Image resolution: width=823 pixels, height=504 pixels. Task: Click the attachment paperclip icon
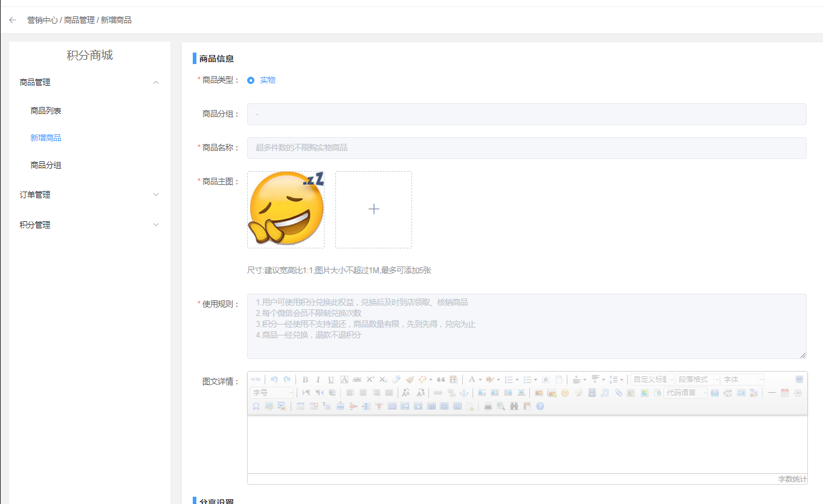[618, 393]
